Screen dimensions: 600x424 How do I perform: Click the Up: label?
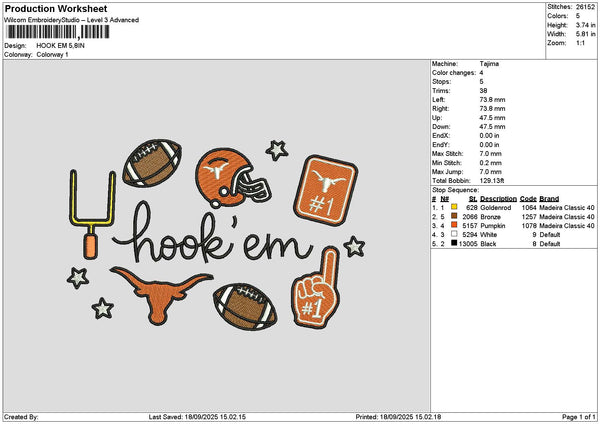[x=437, y=118]
